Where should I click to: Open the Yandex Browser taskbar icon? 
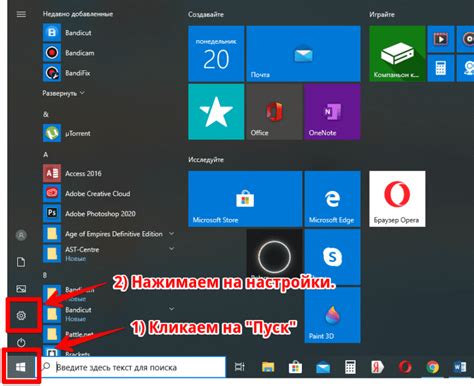point(377,367)
